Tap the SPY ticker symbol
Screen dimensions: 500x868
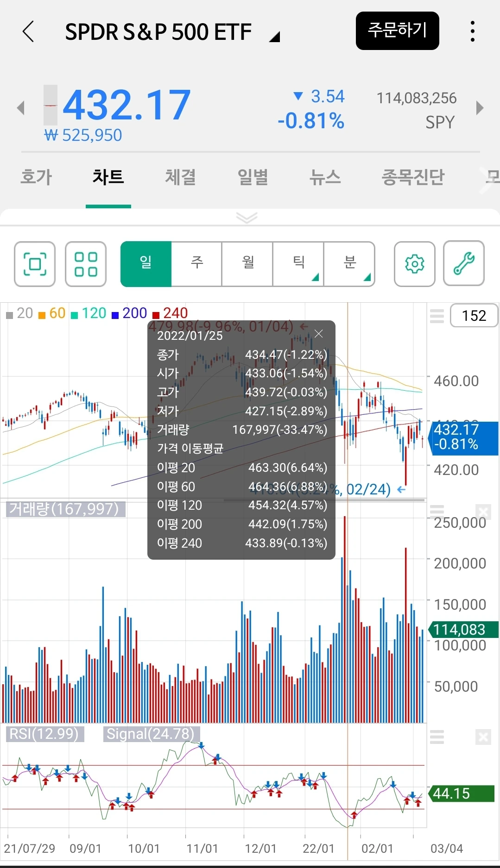(x=440, y=122)
